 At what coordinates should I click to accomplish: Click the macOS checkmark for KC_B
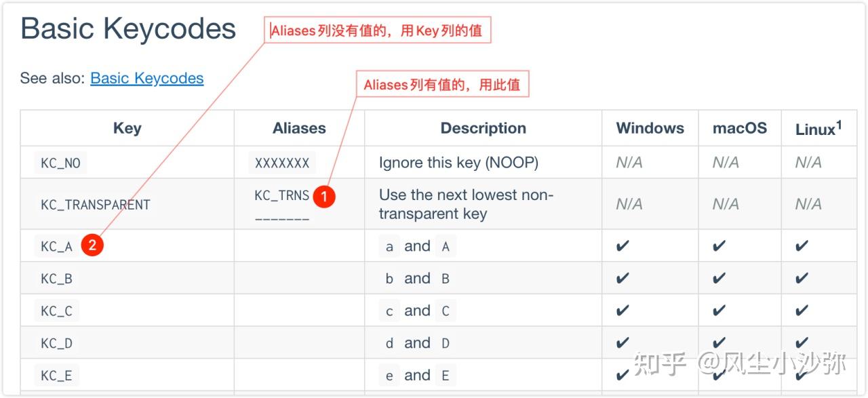719,278
